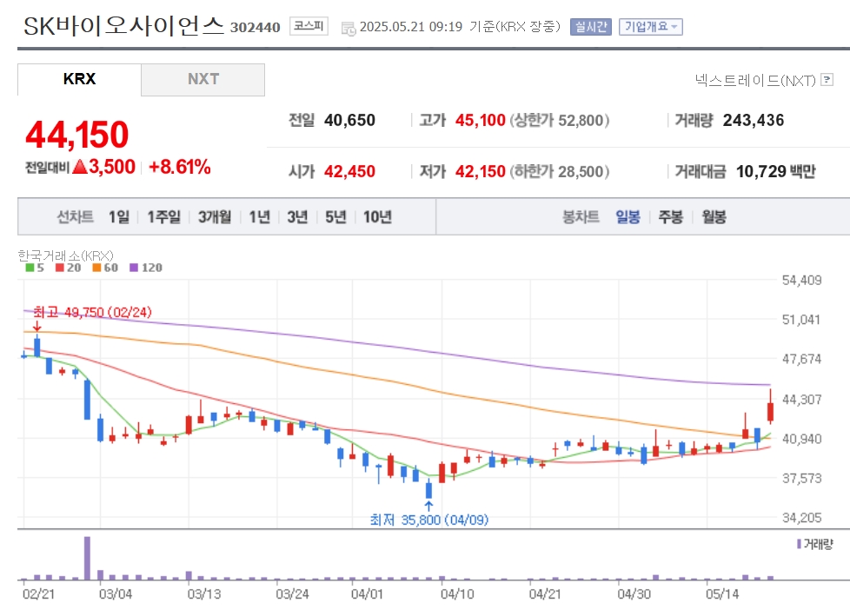Click the 03/04 date axis label
This screenshot has width=850, height=616.
116,593
